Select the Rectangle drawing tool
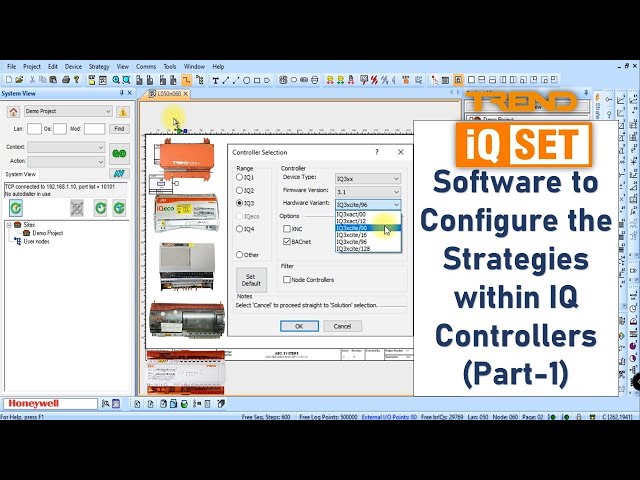Screen dimensions: 640x480 coord(257,80)
